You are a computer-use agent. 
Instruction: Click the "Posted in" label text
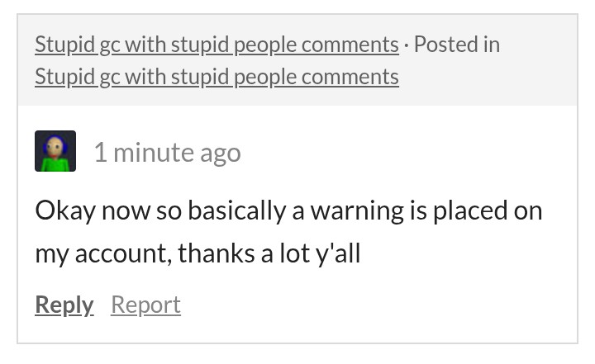pyautogui.click(x=457, y=44)
